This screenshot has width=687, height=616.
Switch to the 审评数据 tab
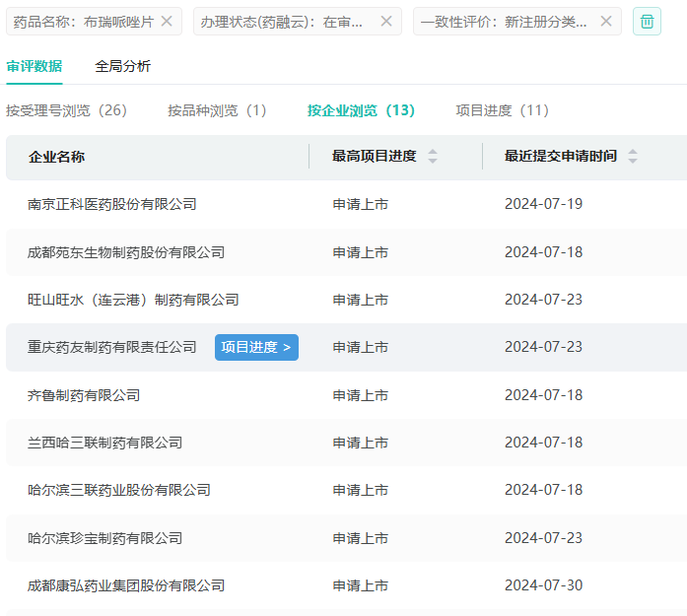[34, 66]
